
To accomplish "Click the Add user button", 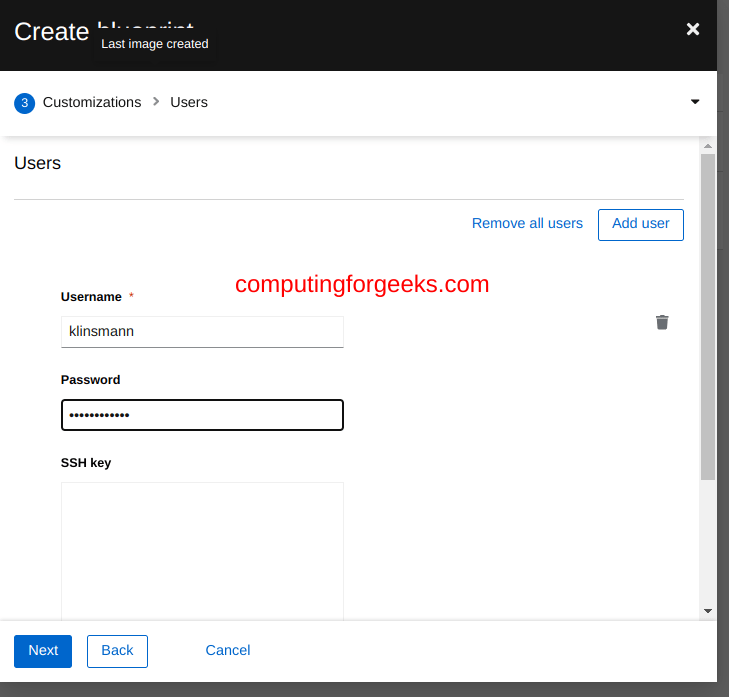I will point(641,225).
